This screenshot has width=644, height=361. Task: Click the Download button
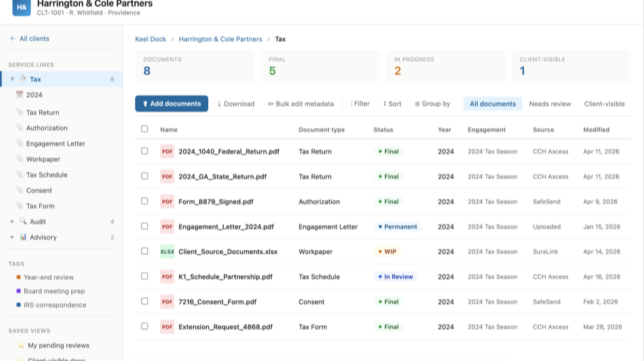click(236, 104)
